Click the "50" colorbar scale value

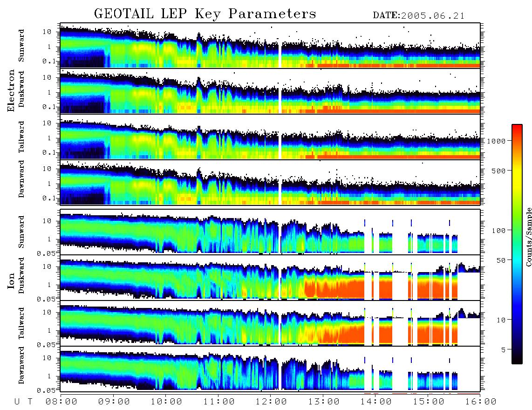click(501, 260)
